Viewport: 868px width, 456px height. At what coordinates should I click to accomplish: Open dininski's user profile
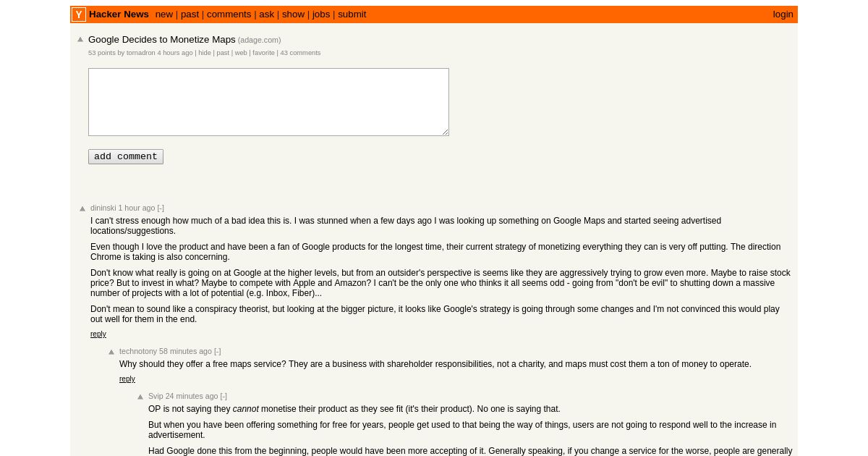pyautogui.click(x=103, y=208)
